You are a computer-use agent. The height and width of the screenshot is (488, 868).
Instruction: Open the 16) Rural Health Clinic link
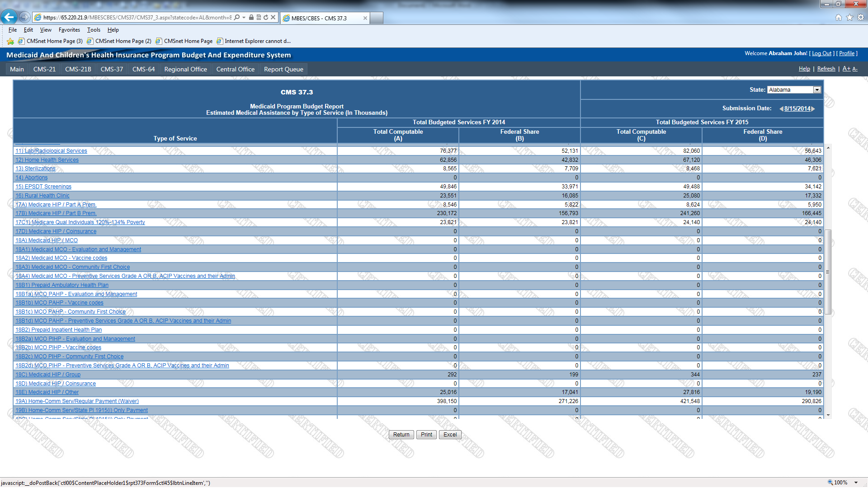pos(42,196)
